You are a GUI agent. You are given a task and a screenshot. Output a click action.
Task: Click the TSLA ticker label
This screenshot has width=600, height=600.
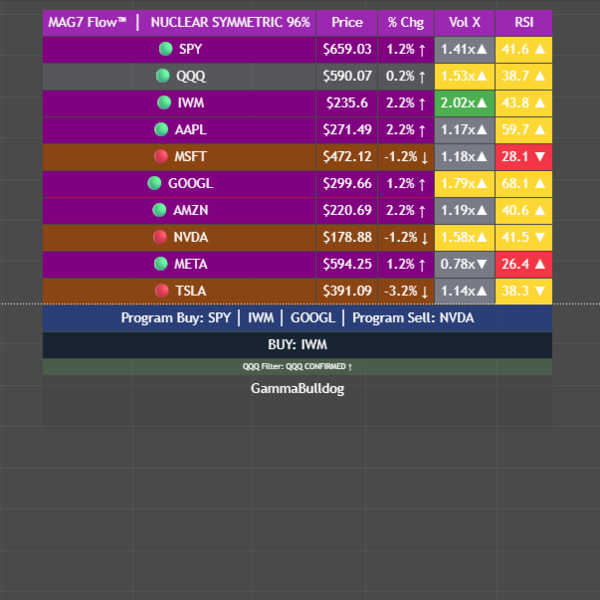click(191, 291)
